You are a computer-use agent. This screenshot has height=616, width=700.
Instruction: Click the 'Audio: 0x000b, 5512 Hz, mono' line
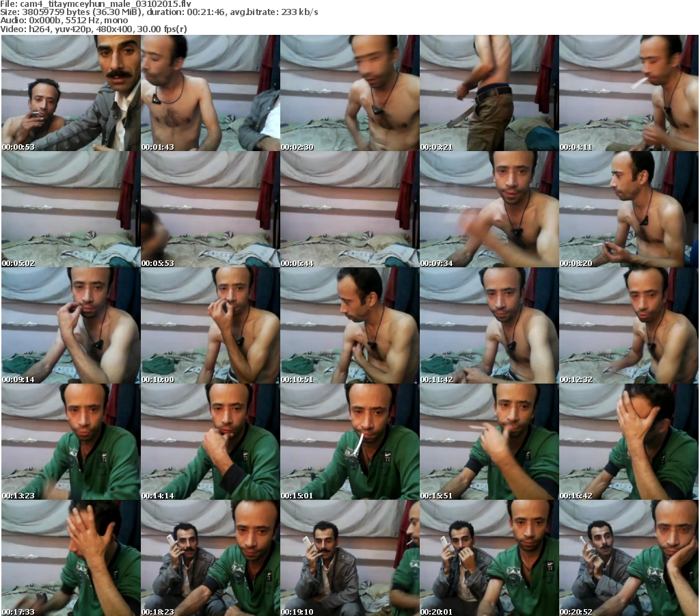64,21
